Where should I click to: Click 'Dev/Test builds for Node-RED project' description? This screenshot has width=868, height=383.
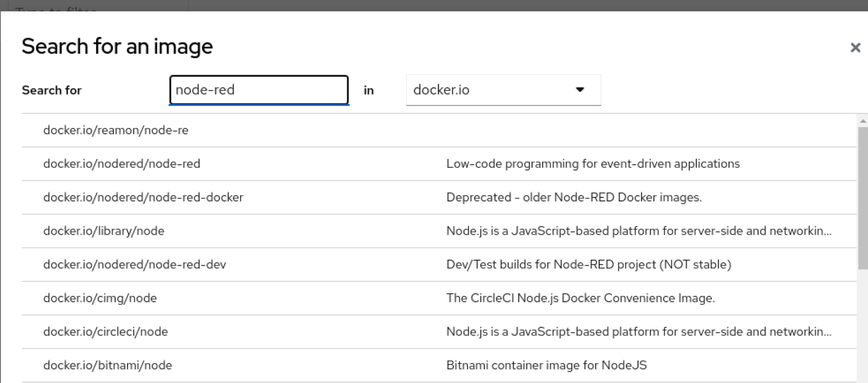(x=589, y=264)
